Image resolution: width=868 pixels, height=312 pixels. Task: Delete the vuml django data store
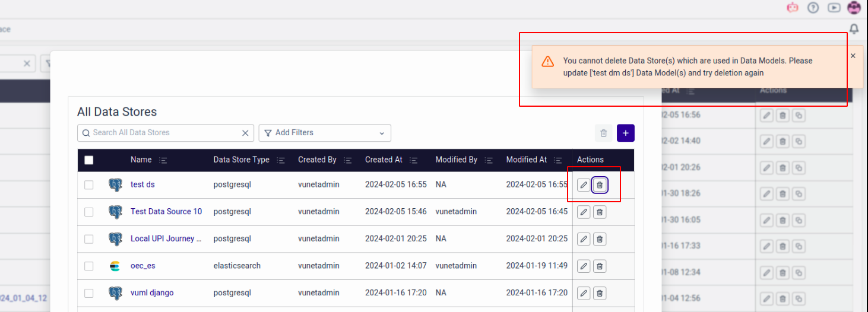pos(600,293)
